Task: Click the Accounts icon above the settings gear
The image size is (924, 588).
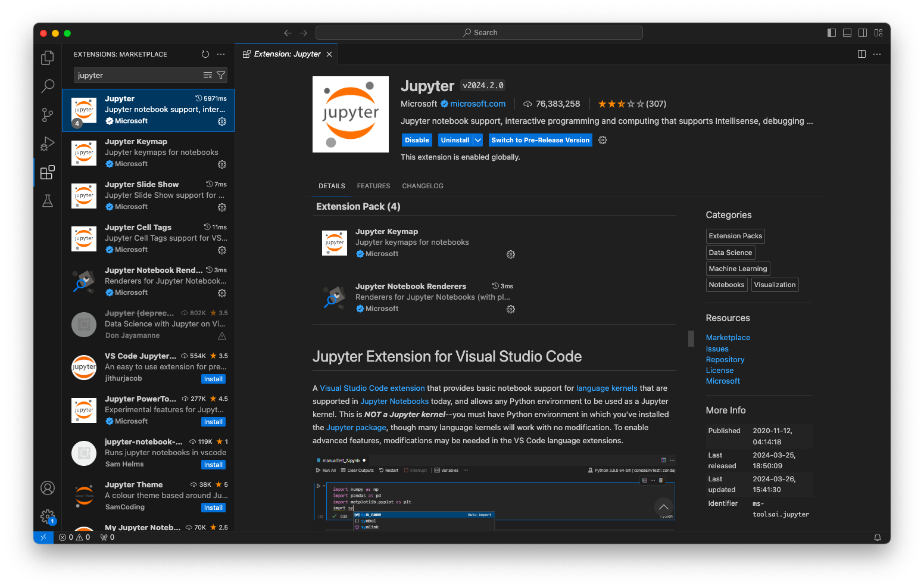Action: pos(48,487)
